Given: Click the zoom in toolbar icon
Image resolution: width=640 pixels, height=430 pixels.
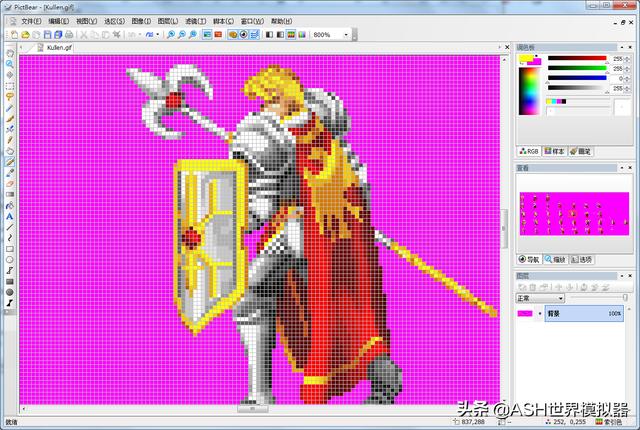Looking at the screenshot, I should [171, 34].
